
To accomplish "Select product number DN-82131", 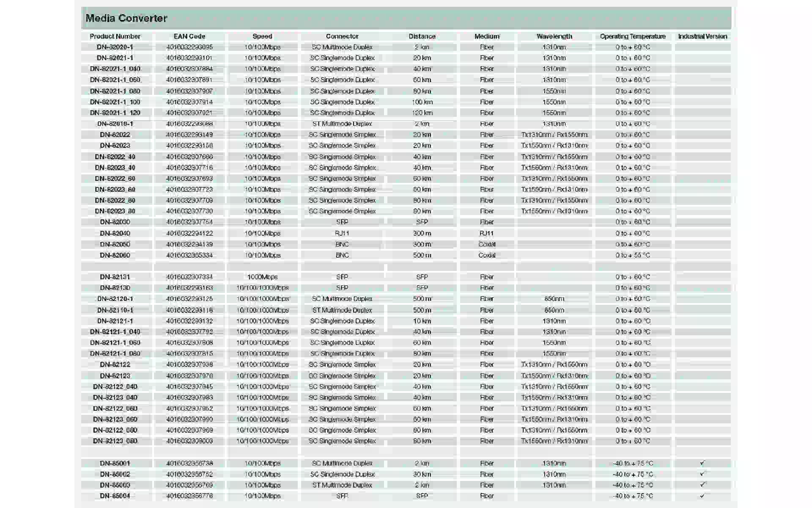I will coord(115,277).
